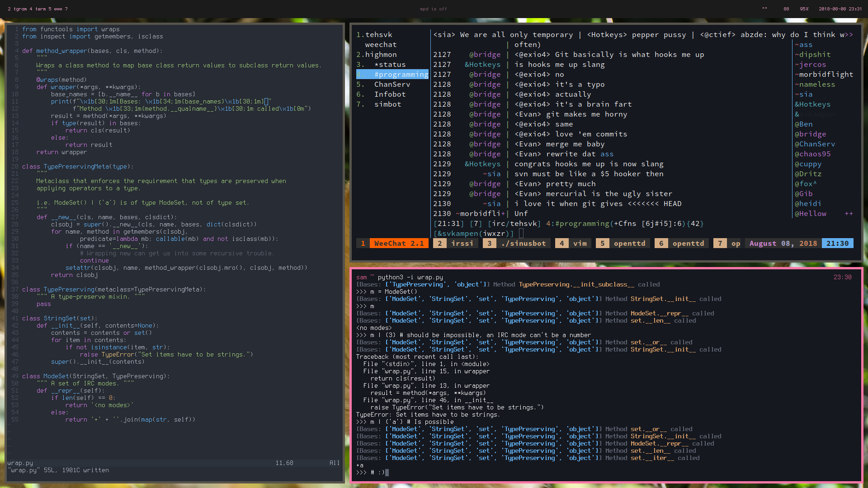This screenshot has width=868, height=488.
Task: Select the highmon buffer
Action: 381,55
